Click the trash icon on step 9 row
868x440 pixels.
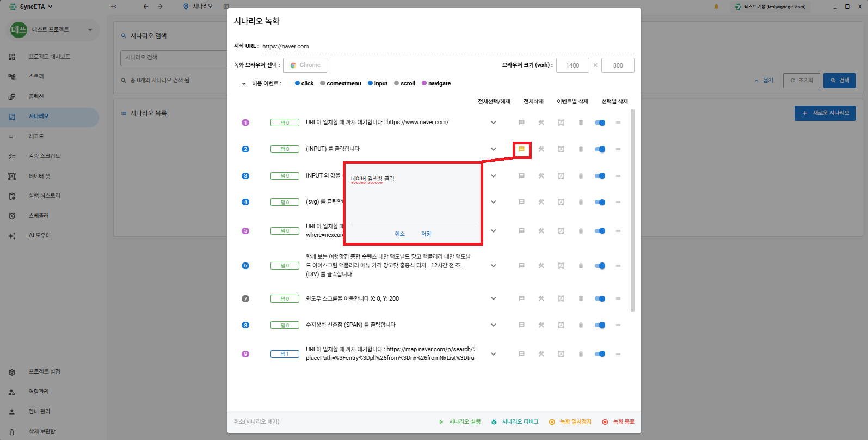coord(581,354)
